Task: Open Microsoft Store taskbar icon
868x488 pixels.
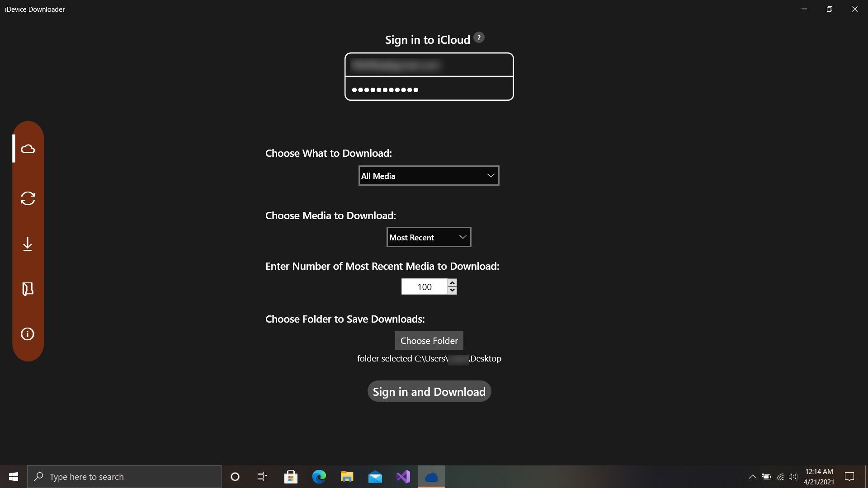Action: 291,477
